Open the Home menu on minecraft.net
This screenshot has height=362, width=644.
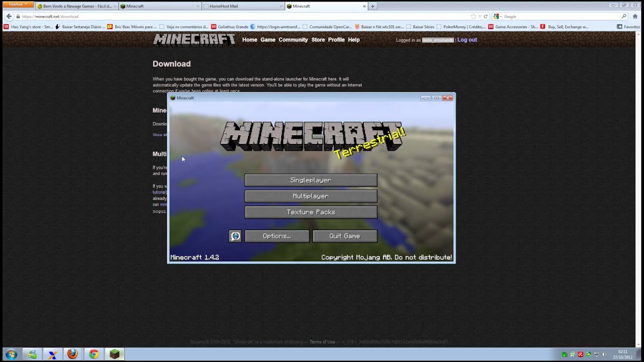(x=250, y=40)
